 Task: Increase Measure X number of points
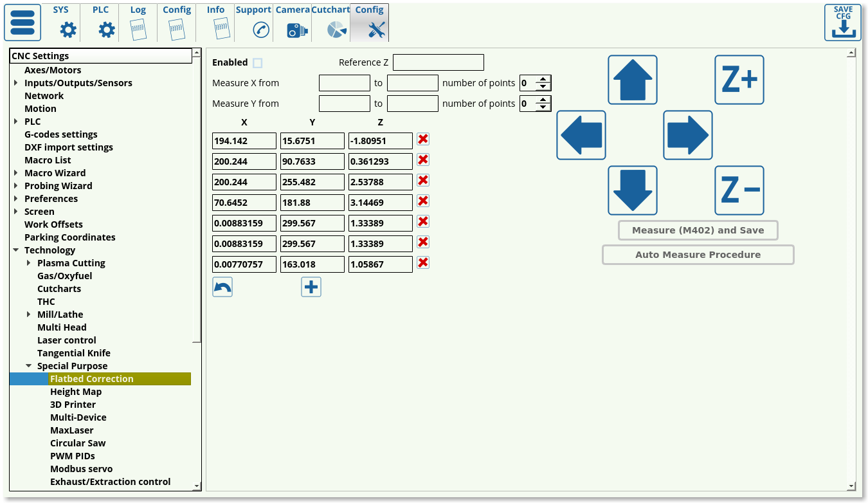[x=543, y=80]
